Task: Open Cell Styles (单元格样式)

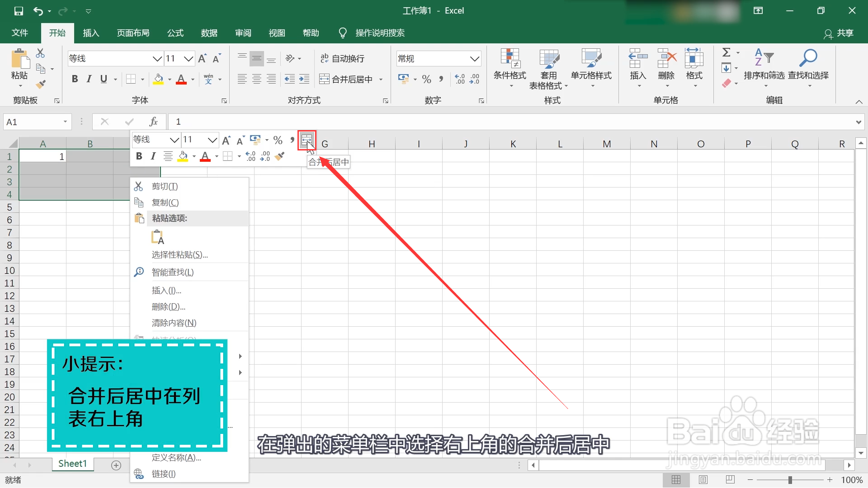Action: coord(591,68)
